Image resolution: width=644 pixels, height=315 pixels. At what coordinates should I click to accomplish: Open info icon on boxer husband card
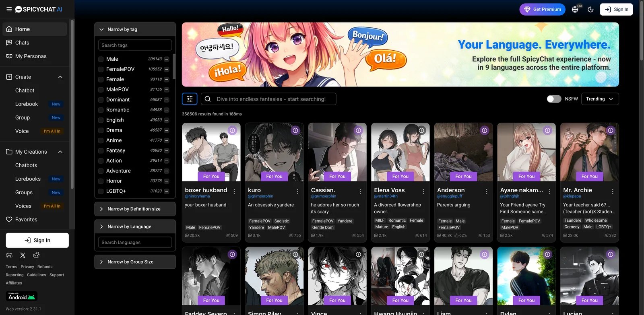click(232, 130)
